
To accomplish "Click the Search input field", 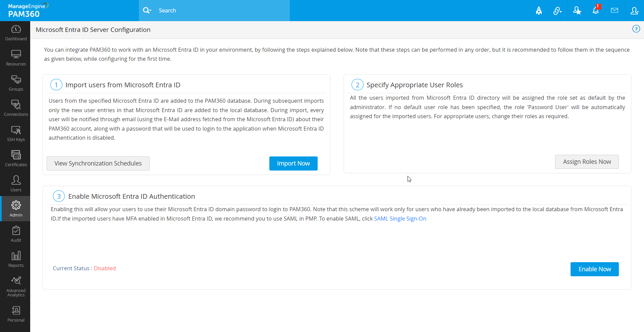I will (222, 10).
